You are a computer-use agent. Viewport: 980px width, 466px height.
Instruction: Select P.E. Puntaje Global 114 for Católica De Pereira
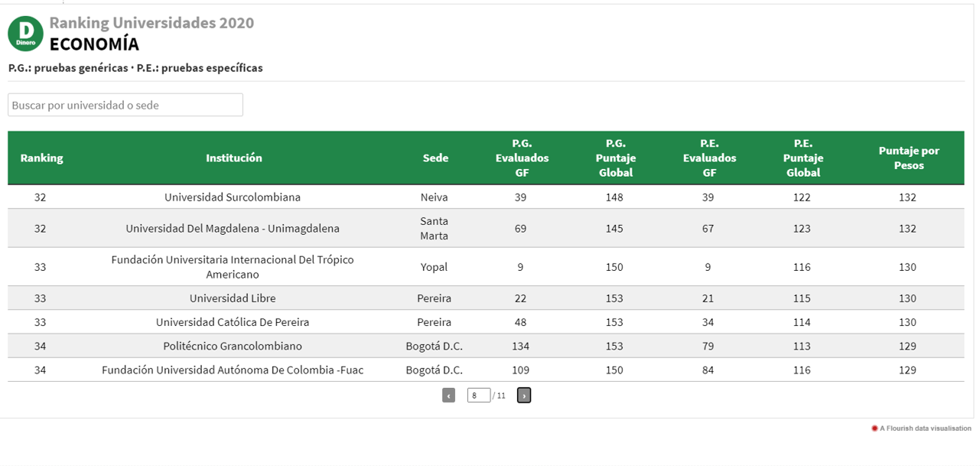(802, 322)
